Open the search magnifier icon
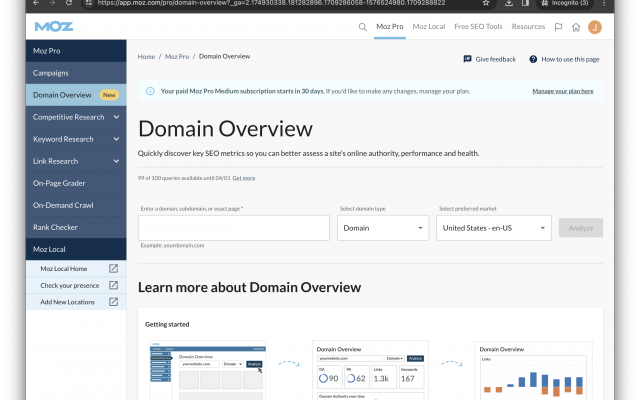 click(x=362, y=27)
